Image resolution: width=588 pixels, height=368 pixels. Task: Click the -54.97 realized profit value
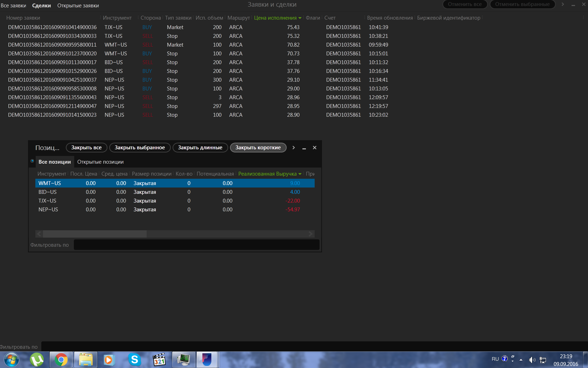[x=293, y=210]
